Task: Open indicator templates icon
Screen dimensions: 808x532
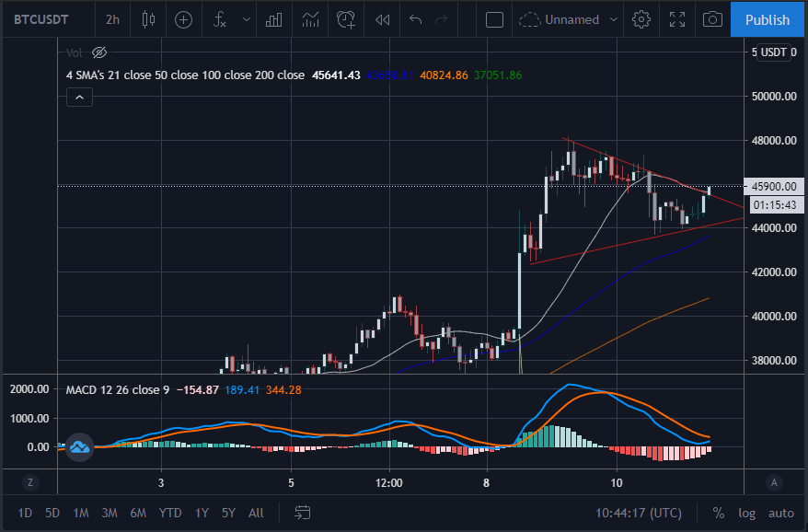Action: (x=310, y=19)
